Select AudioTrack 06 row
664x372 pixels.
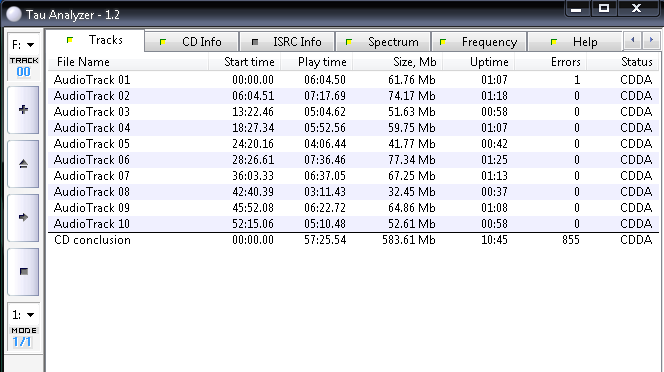click(353, 160)
